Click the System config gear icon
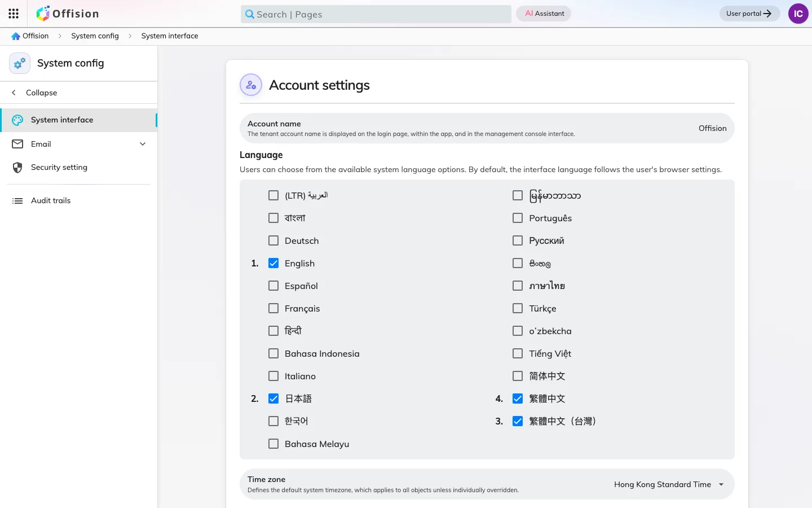 [x=20, y=63]
